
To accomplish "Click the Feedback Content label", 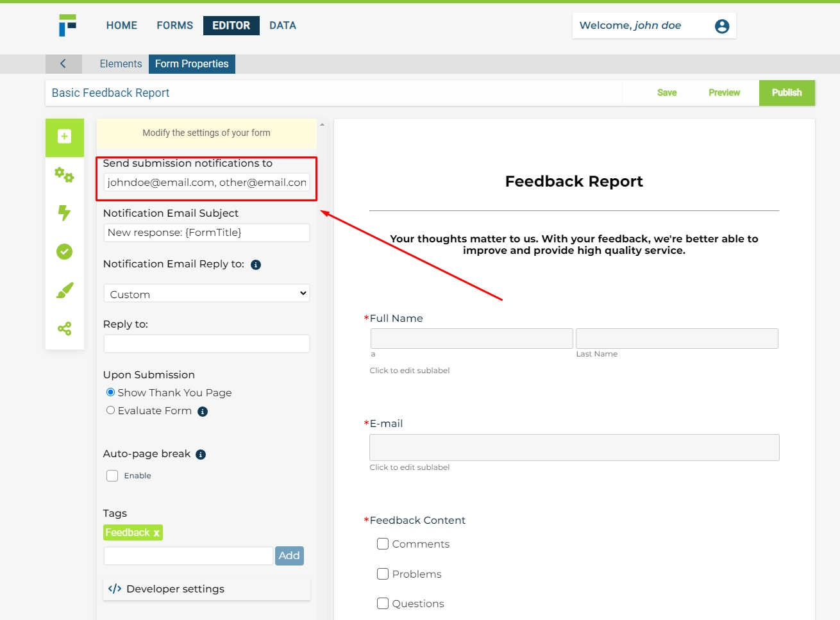I will click(x=417, y=521).
